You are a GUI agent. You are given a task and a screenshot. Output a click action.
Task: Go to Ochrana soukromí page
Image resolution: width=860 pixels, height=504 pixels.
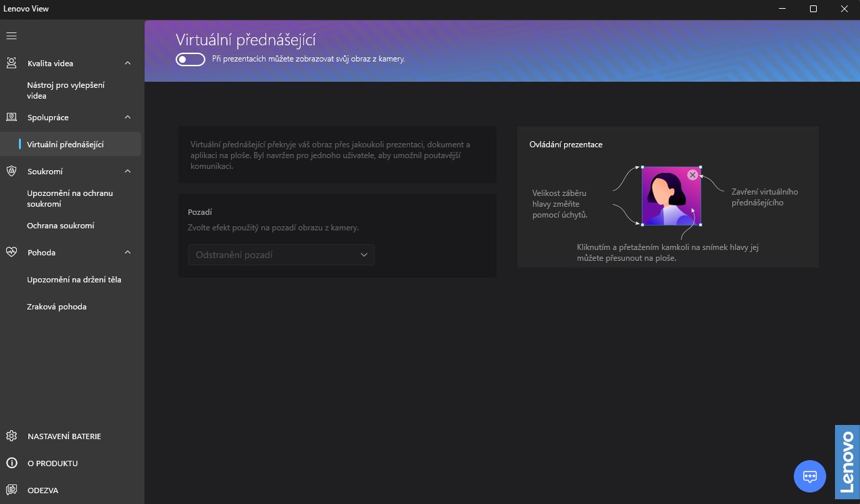pyautogui.click(x=61, y=226)
